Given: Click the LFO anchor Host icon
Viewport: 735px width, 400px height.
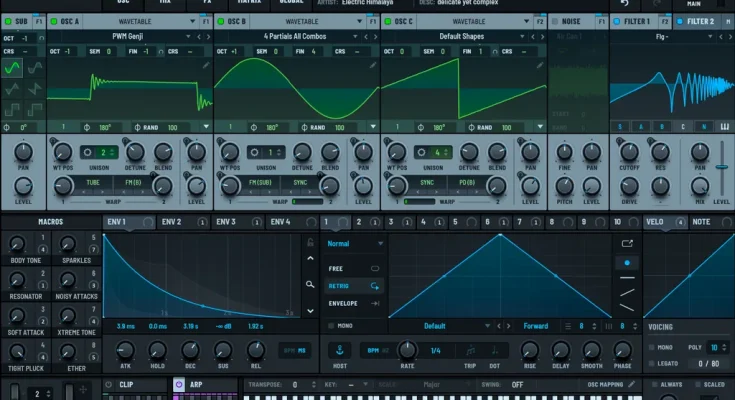Looking at the screenshot, I should [x=340, y=350].
